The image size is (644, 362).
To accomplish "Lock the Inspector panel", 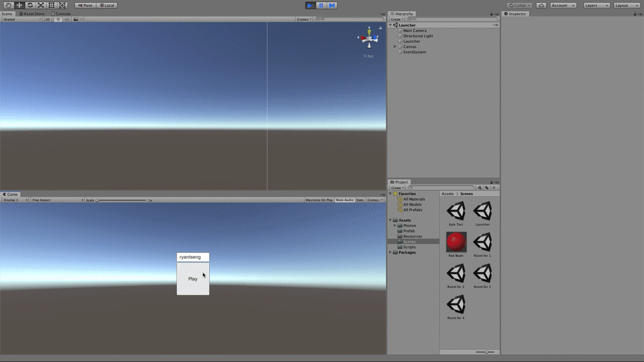I will pyautogui.click(x=635, y=14).
